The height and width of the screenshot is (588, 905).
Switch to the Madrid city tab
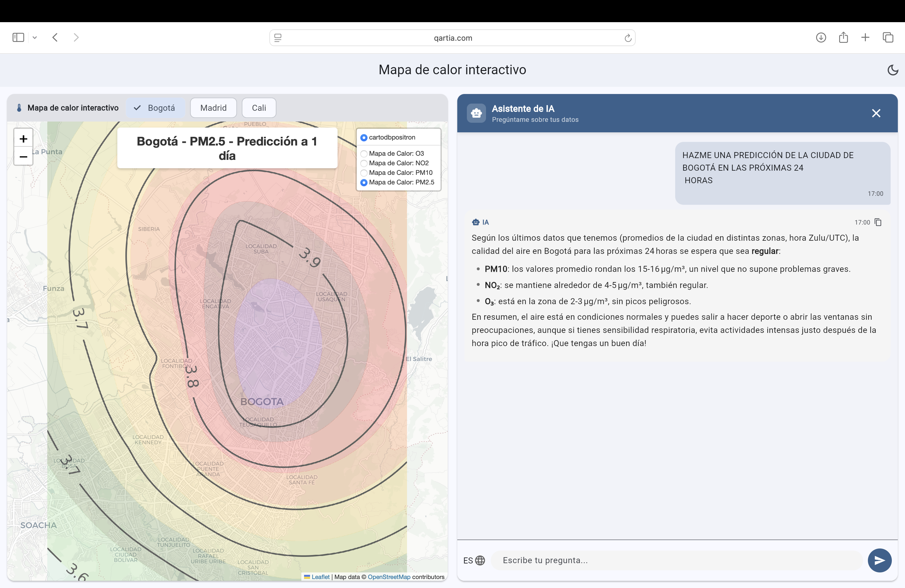click(213, 108)
